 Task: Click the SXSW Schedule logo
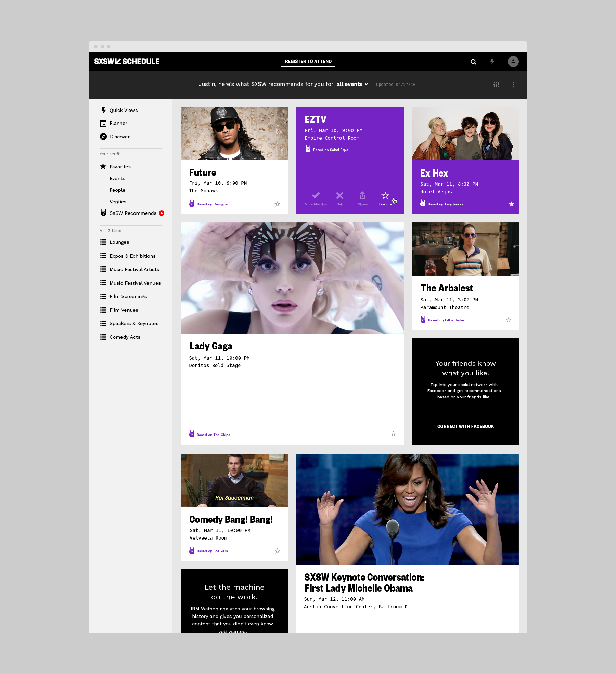pyautogui.click(x=127, y=62)
